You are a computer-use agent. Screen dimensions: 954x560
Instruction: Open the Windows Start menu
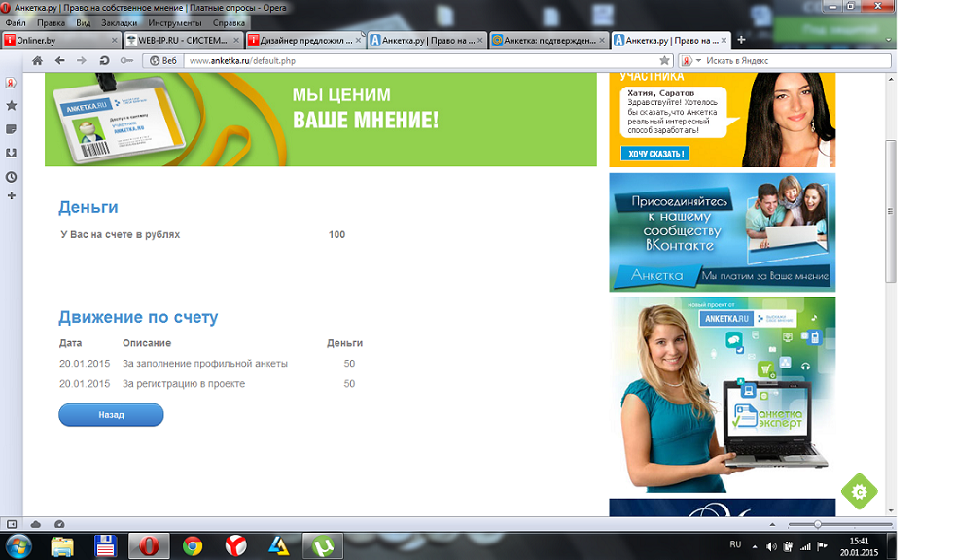pyautogui.click(x=18, y=546)
